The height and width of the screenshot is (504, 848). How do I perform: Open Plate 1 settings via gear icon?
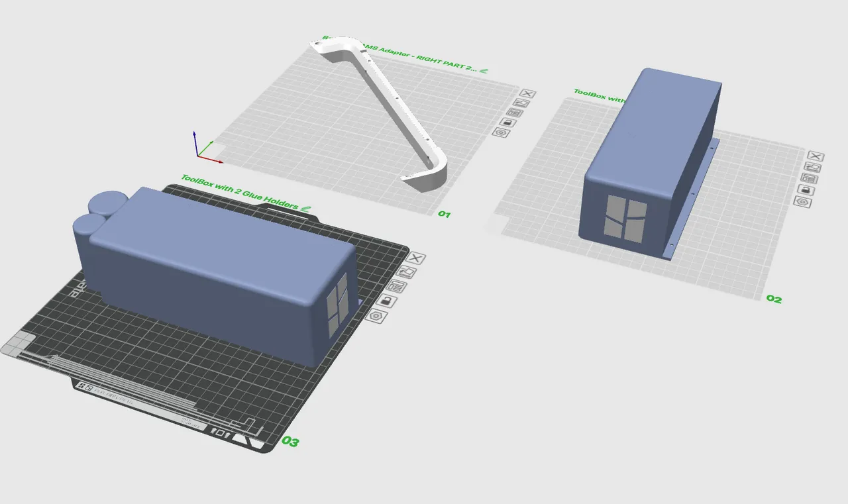point(502,132)
